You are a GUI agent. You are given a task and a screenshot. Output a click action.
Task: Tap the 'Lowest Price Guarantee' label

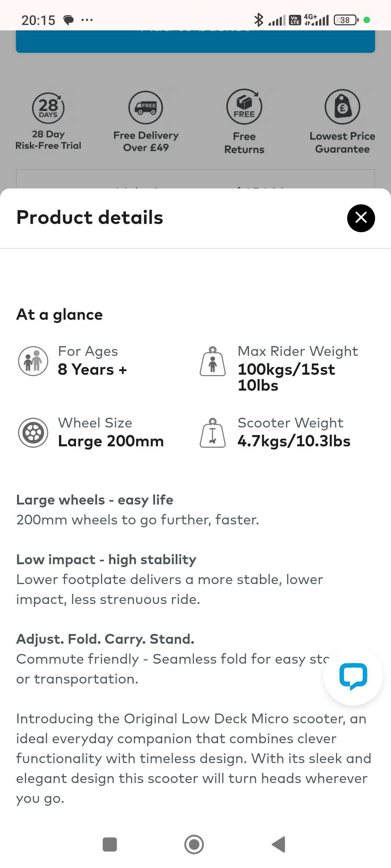(342, 142)
